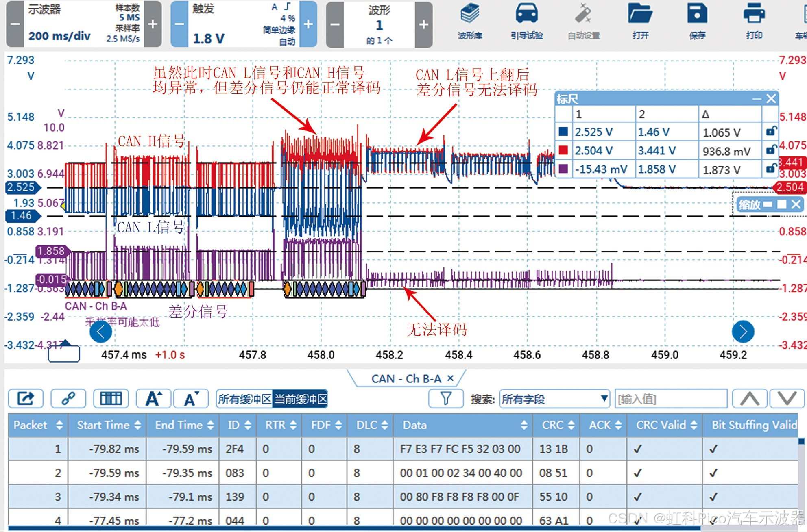Click the search value input field
The image size is (807, 532).
[671, 399]
